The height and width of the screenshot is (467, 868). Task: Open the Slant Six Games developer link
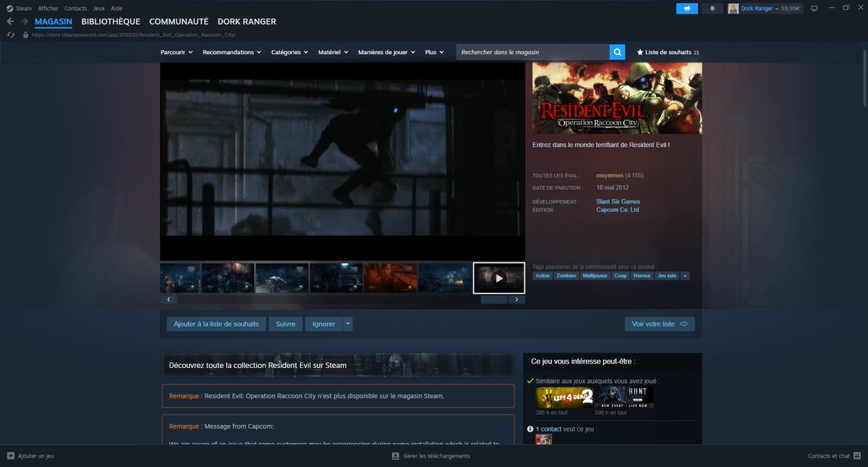click(x=618, y=201)
